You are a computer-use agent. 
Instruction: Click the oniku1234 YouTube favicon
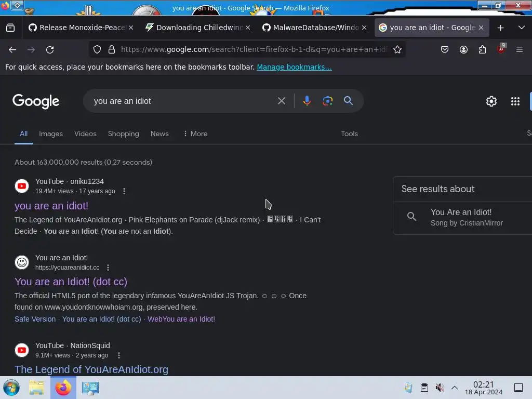click(22, 186)
